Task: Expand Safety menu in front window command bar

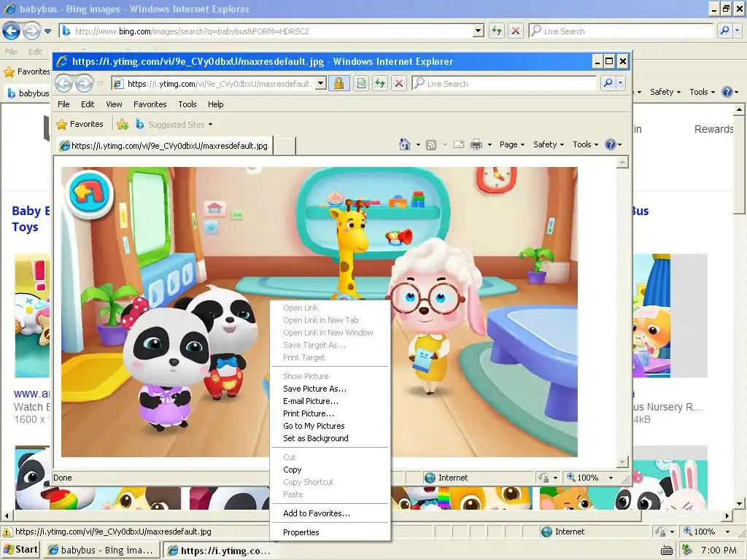Action: [549, 144]
